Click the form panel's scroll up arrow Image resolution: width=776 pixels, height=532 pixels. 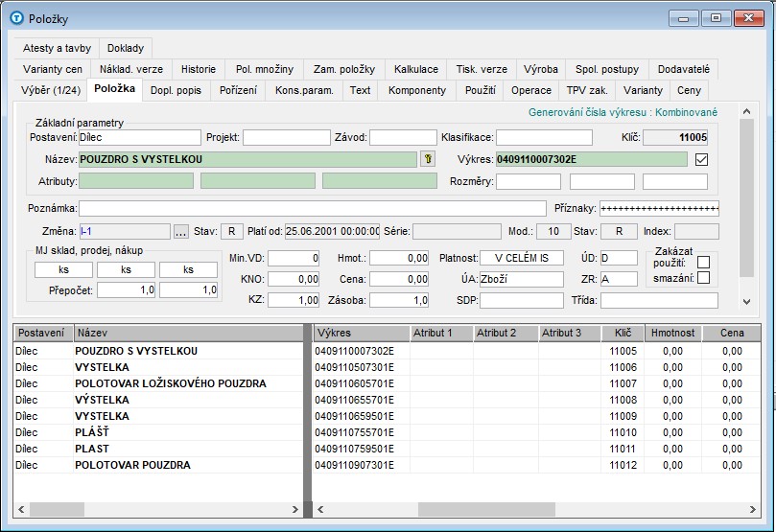pos(747,112)
